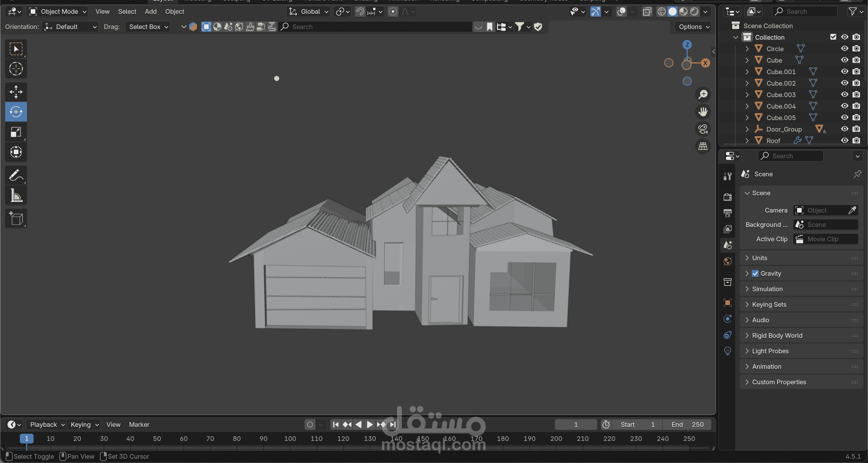868x463 pixels.
Task: Switch perspective/orthographic grid icon
Action: click(703, 146)
